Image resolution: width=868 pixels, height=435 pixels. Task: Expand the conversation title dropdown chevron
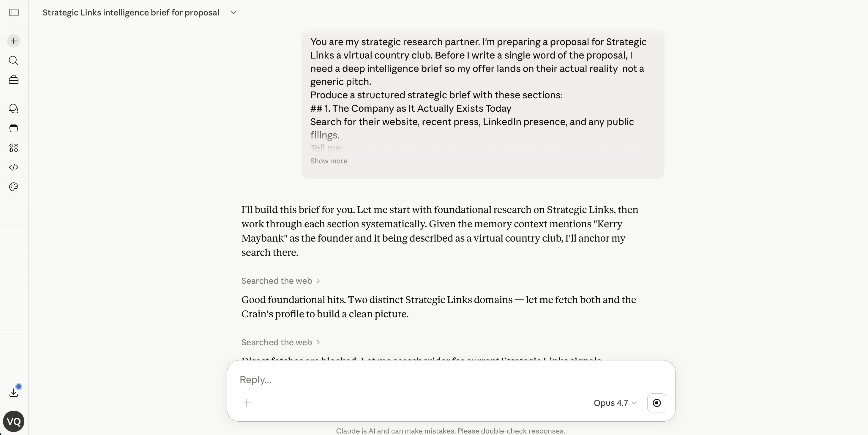(233, 13)
